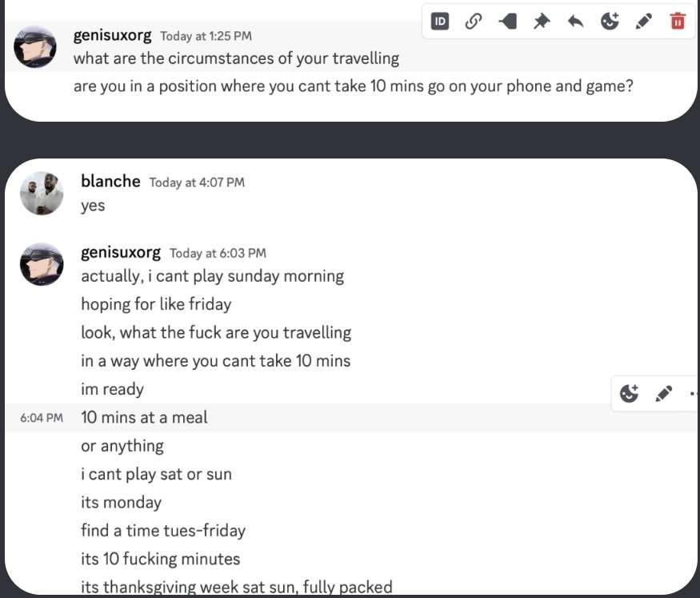
Task: Click genisuxorg avatar on 6:03 PM message
Action: [42, 264]
